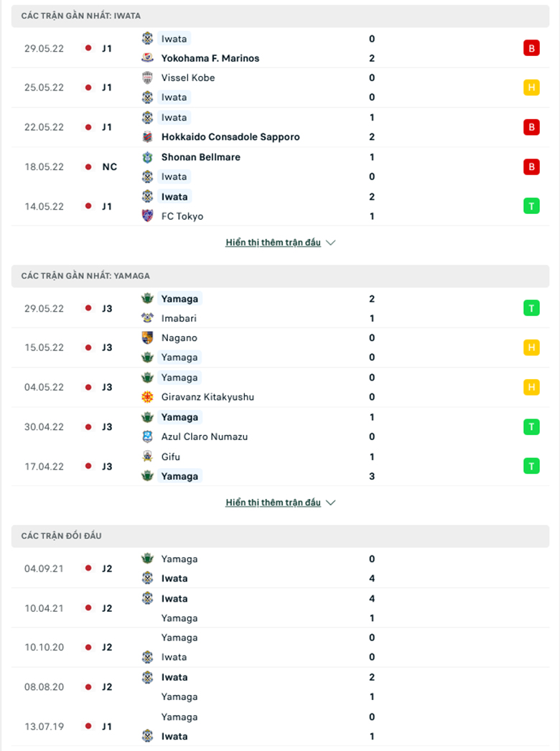Click yellow H badge for Vissel Kobe match
The image size is (560, 751).
point(531,88)
